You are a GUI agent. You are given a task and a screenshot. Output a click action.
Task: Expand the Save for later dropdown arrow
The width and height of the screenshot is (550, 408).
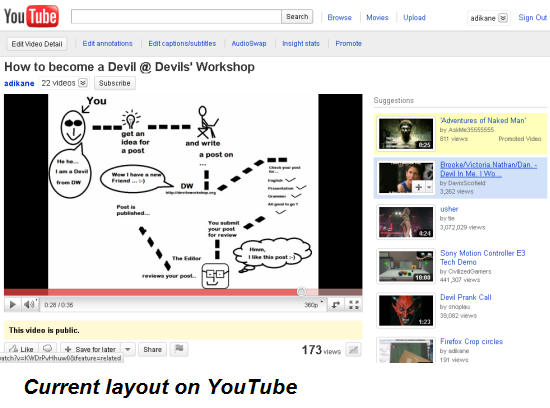(128, 349)
